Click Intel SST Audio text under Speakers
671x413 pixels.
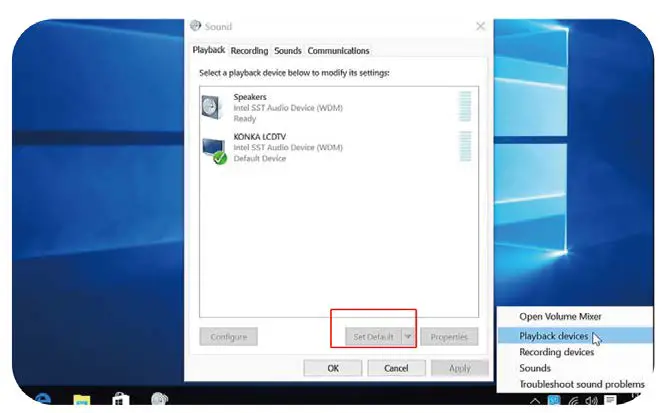(288, 108)
